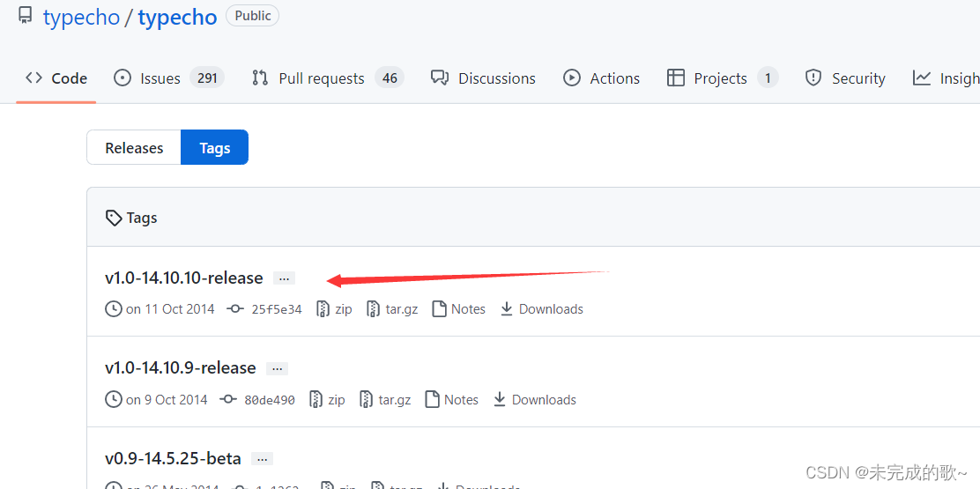Image resolution: width=980 pixels, height=489 pixels.
Task: Go to the Discussions tab
Action: (x=483, y=78)
